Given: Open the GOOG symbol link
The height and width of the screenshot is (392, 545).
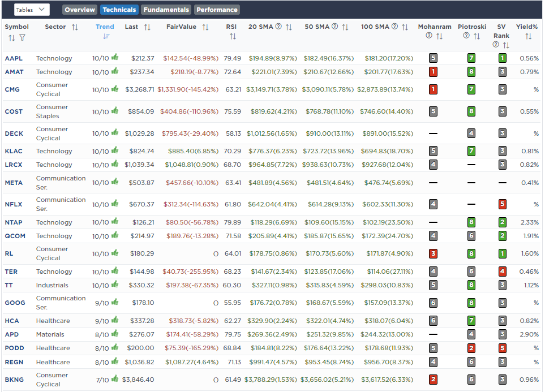Looking at the screenshot, I should coord(15,303).
